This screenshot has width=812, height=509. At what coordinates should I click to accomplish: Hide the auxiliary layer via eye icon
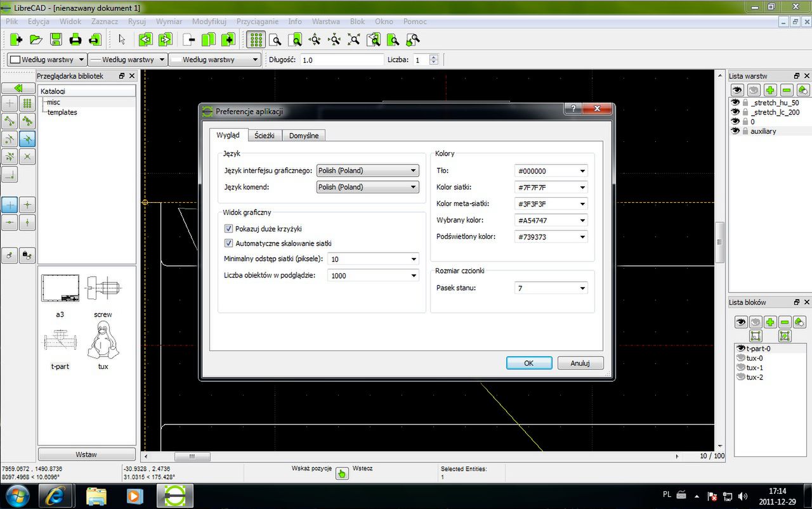pyautogui.click(x=736, y=131)
